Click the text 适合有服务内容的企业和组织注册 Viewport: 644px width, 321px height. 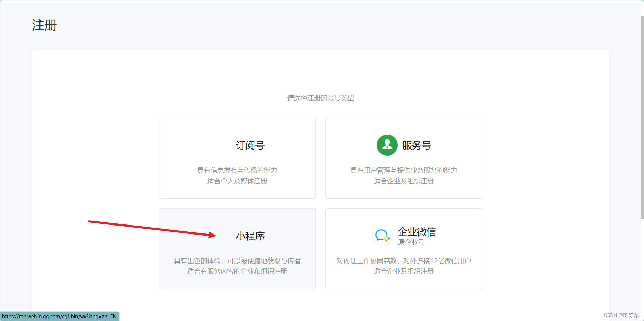(237, 271)
